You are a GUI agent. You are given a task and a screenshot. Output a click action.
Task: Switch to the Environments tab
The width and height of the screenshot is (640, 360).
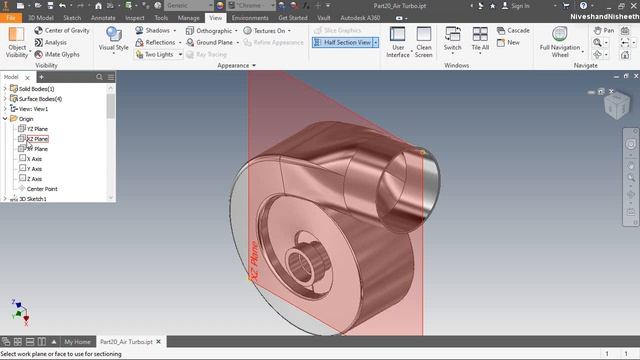click(250, 18)
